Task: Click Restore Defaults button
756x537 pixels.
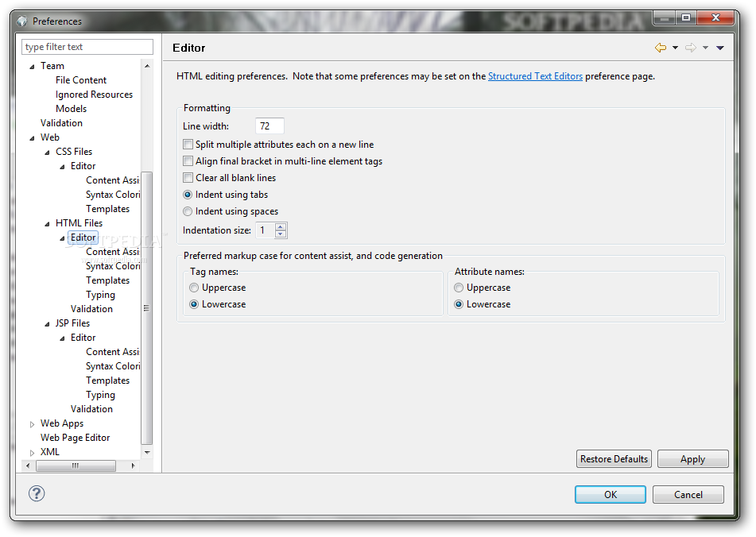Action: click(x=614, y=459)
